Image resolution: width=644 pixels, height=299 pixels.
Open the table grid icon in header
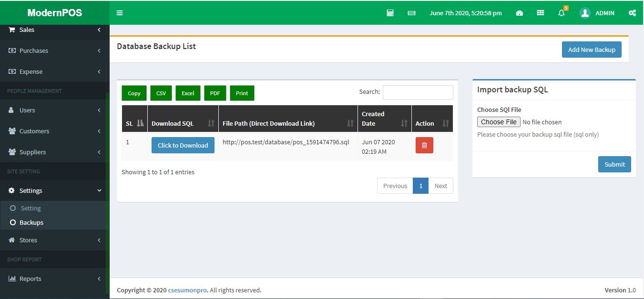pyautogui.click(x=540, y=13)
